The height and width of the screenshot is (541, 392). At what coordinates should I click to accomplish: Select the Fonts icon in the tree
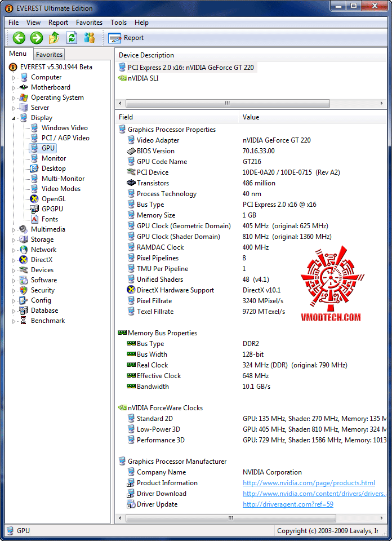(x=34, y=219)
